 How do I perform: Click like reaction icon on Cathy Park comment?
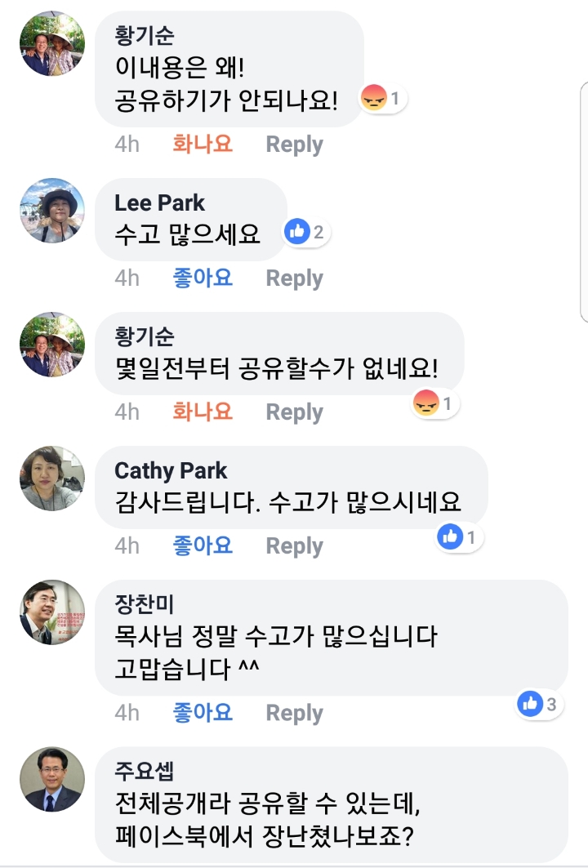point(450,536)
